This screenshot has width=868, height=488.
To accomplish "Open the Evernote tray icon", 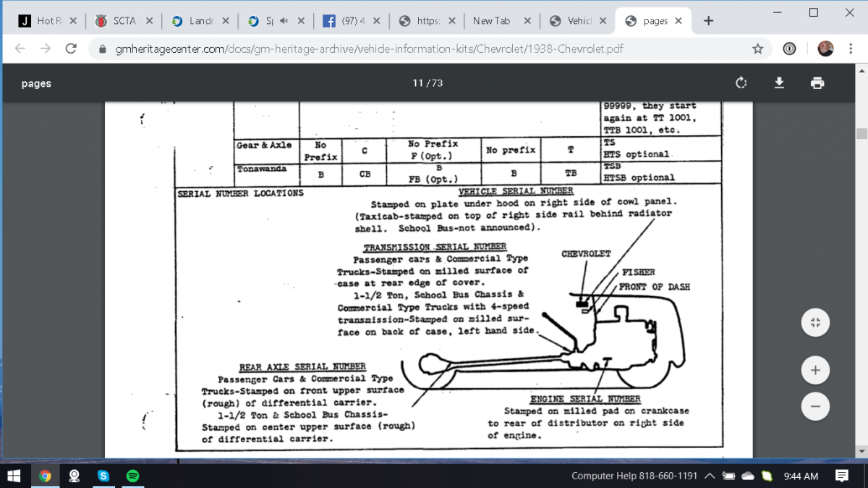I will (767, 476).
